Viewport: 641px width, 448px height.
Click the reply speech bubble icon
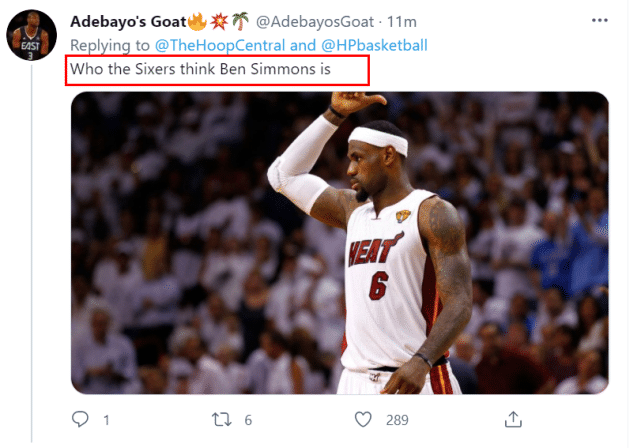[x=81, y=419]
